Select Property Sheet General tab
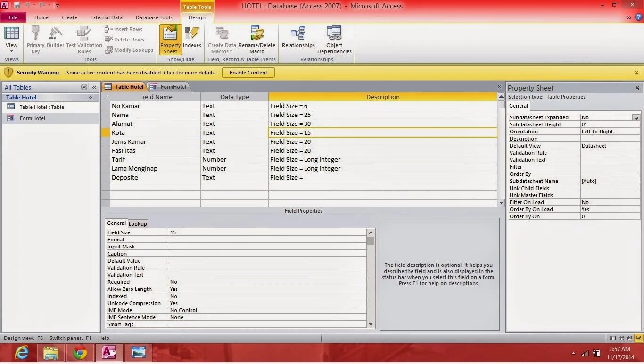Screen dimensions: 644x364 pos(519,106)
